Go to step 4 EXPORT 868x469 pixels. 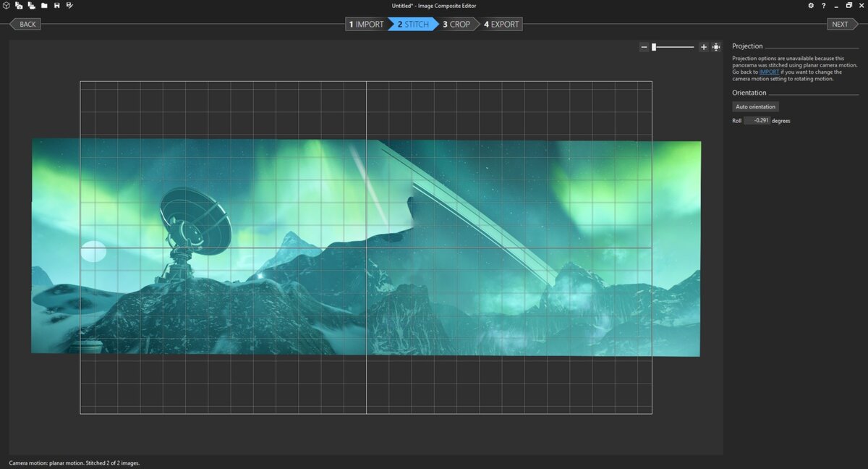point(501,24)
